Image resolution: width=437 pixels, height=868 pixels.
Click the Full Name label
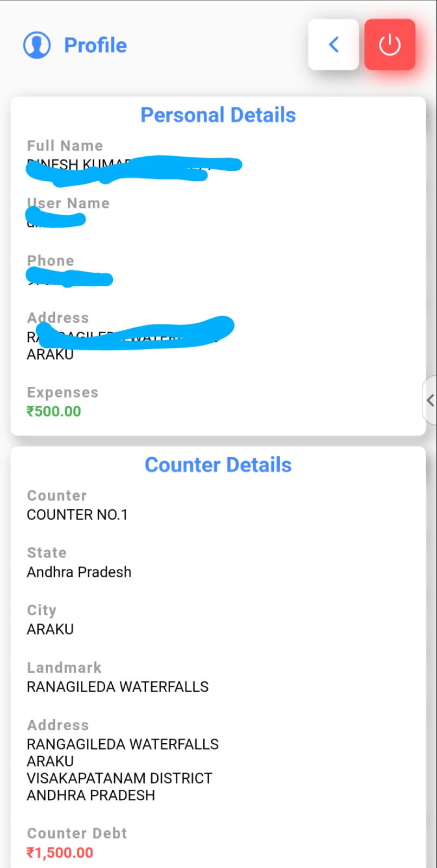pos(65,145)
